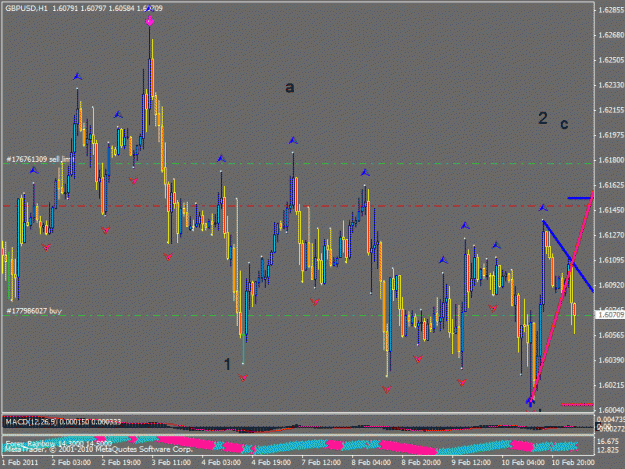
Task: Click the 1 Feb 2011 time axis label
Action: pos(20,462)
